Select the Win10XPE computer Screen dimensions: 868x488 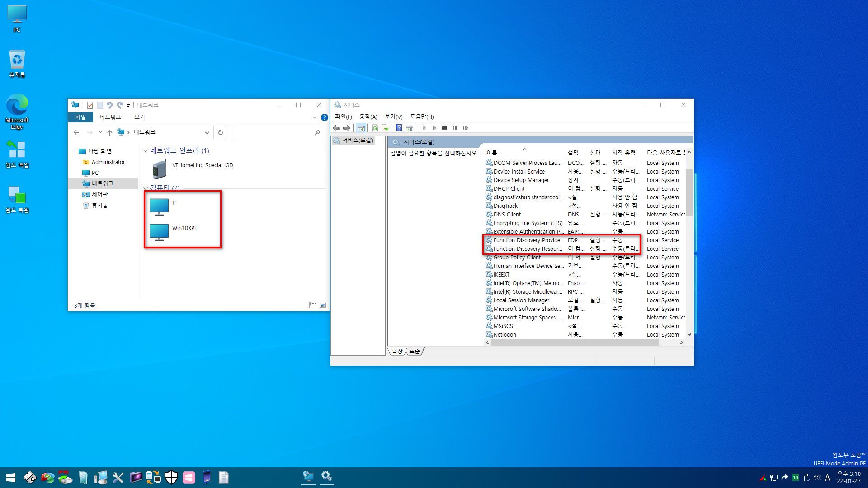[174, 232]
